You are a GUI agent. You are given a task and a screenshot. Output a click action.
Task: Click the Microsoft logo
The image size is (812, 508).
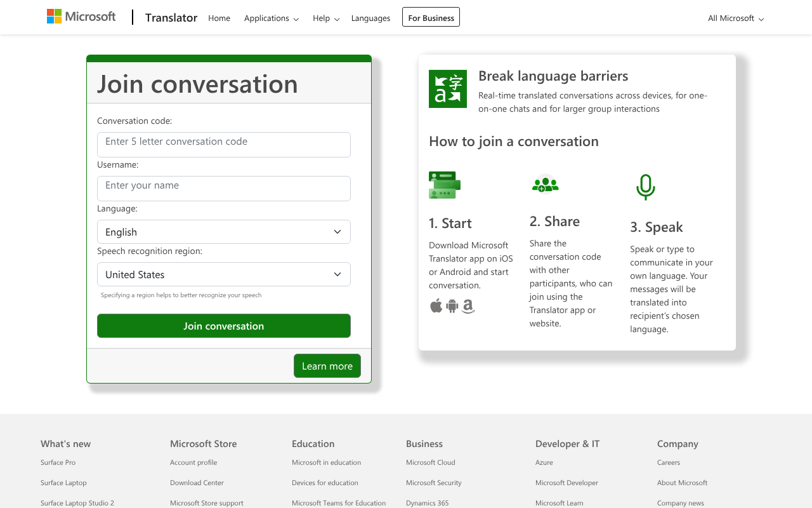coord(81,17)
